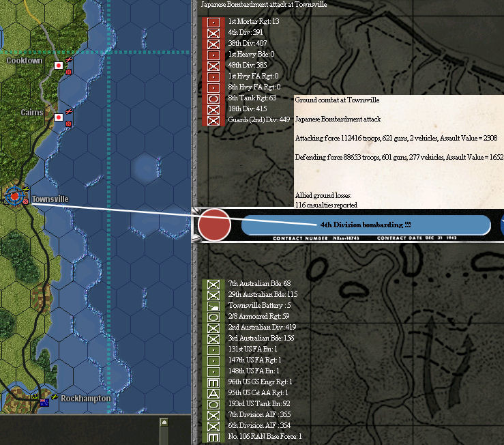
Task: Click the 7th Australian Bde icon
Action: point(213,285)
